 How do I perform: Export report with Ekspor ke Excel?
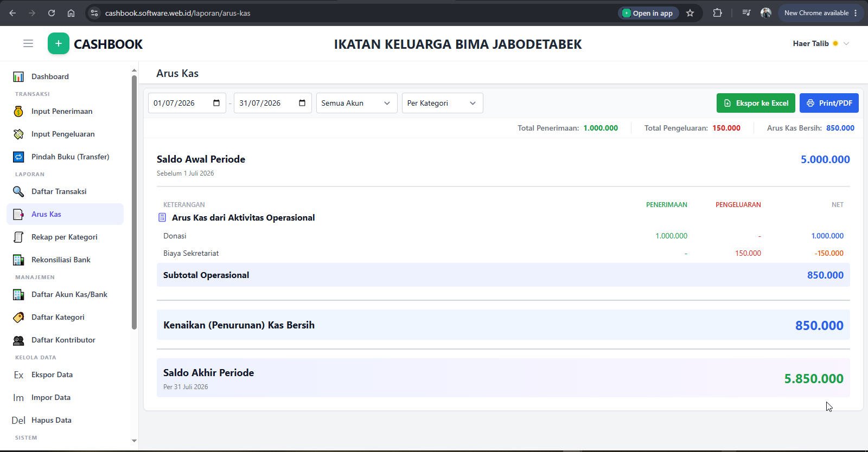point(756,103)
